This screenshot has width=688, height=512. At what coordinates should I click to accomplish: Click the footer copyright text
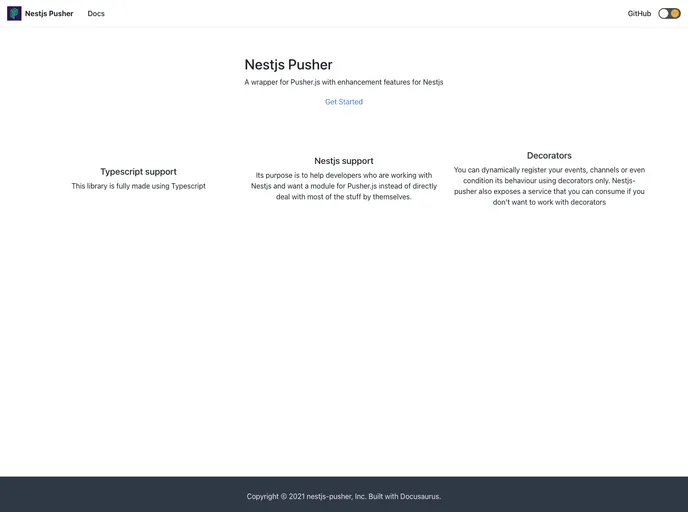click(344, 496)
